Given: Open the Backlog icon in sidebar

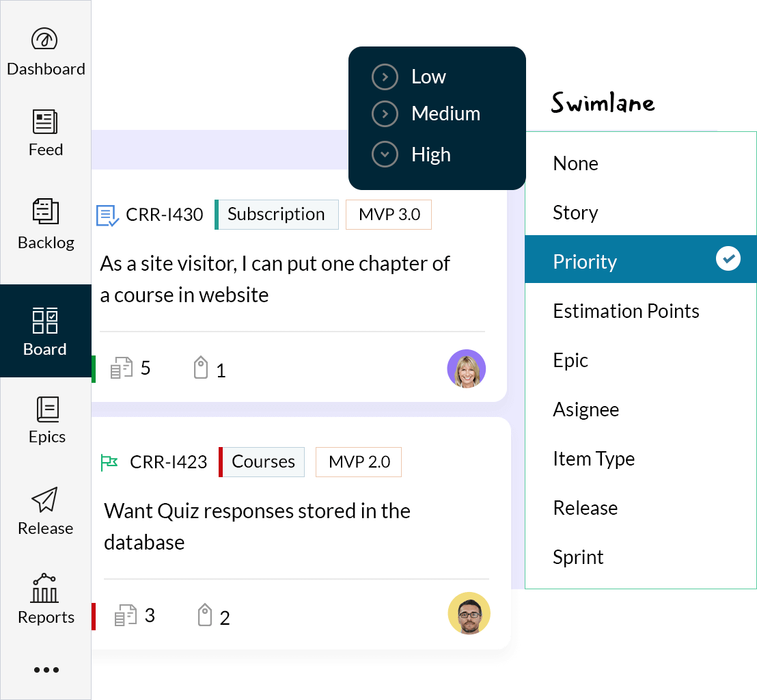Looking at the screenshot, I should click(45, 211).
